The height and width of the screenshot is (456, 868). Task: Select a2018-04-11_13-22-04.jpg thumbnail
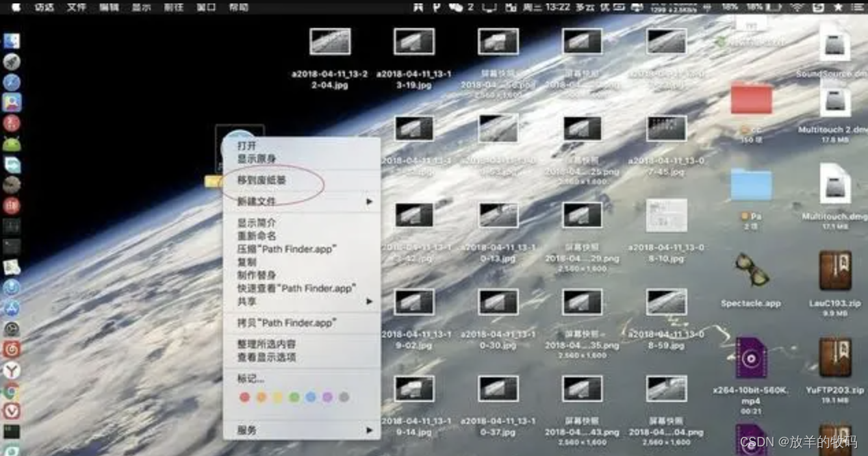(330, 41)
